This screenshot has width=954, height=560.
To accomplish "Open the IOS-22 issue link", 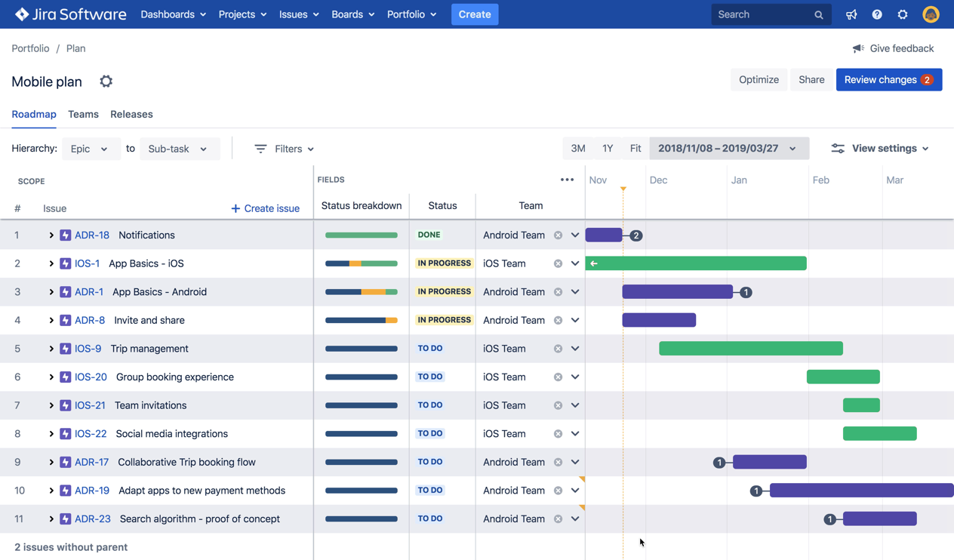I will tap(91, 434).
